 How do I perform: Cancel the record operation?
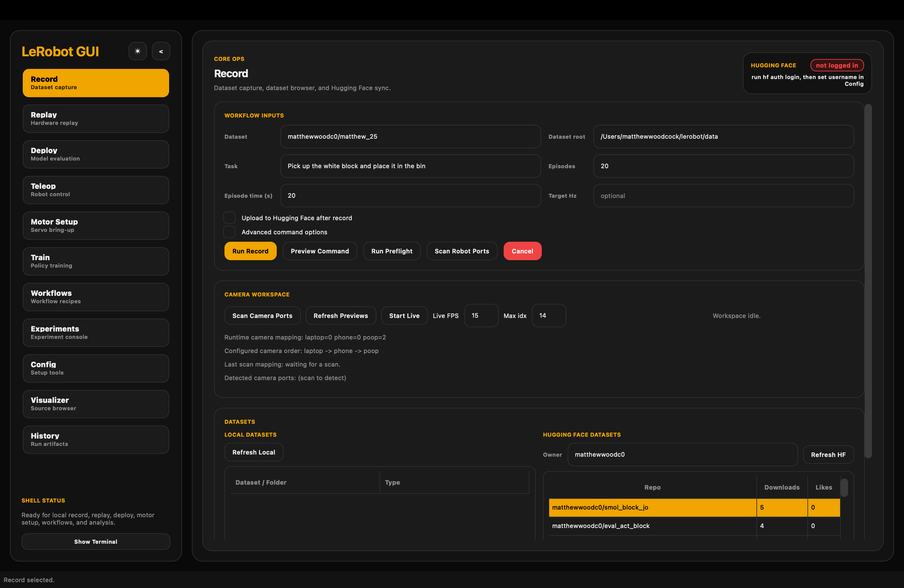[x=522, y=251]
